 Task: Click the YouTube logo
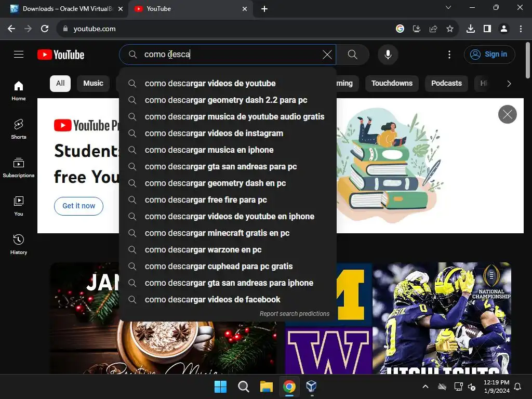[61, 55]
